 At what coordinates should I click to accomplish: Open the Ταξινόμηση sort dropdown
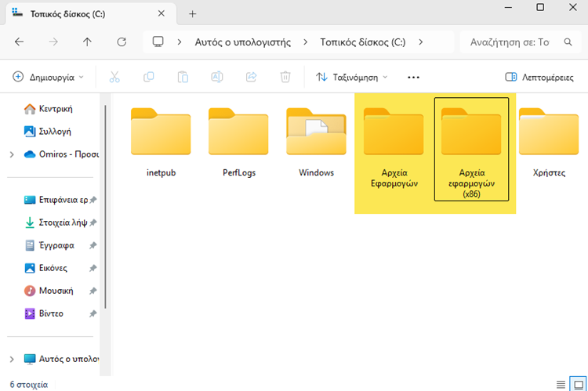tap(352, 78)
